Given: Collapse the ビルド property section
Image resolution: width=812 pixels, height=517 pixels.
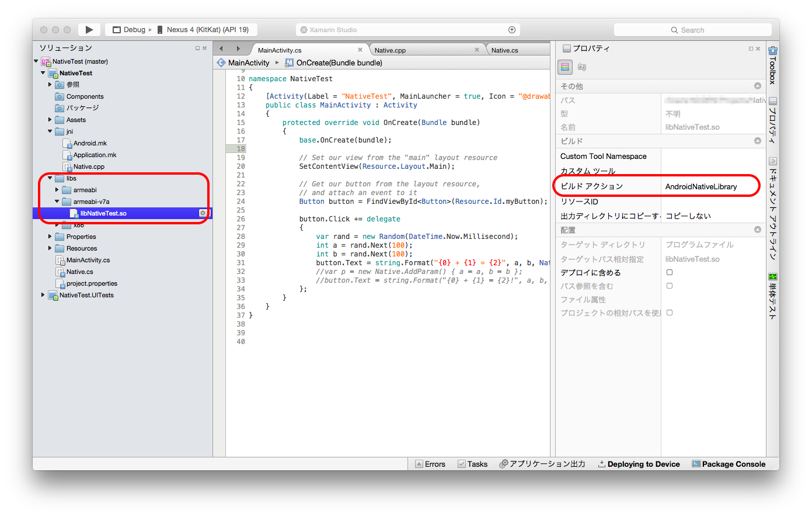Looking at the screenshot, I should coord(757,140).
